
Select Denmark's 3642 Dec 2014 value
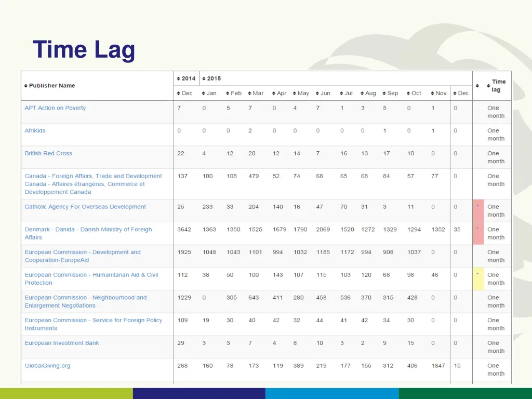pos(184,229)
